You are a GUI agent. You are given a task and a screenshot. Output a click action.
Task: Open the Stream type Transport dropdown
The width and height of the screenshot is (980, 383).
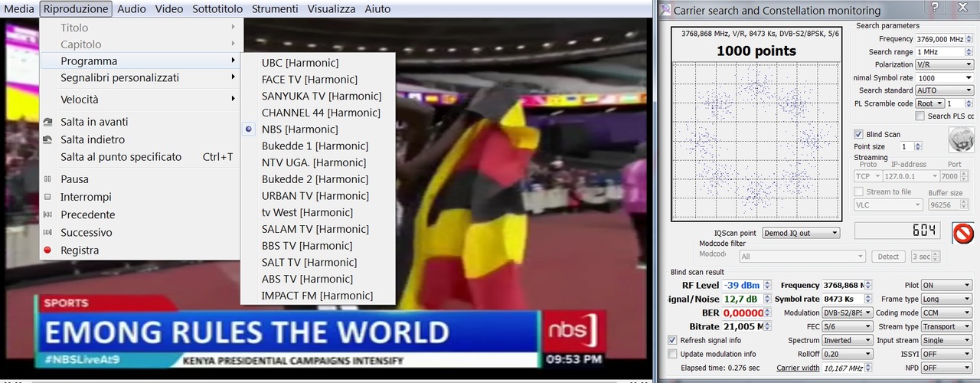point(946,326)
